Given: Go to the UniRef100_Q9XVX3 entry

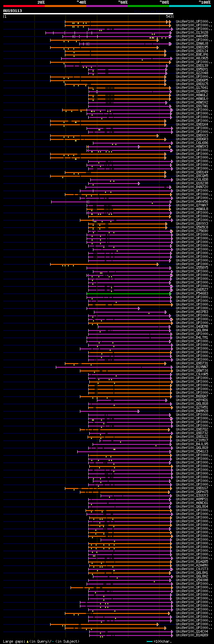Looking at the screenshot, I should pos(192,223).
